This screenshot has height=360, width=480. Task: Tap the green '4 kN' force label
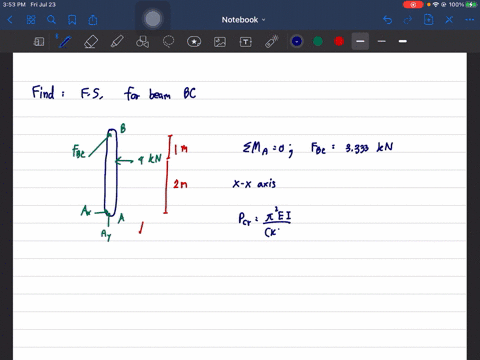(150, 159)
